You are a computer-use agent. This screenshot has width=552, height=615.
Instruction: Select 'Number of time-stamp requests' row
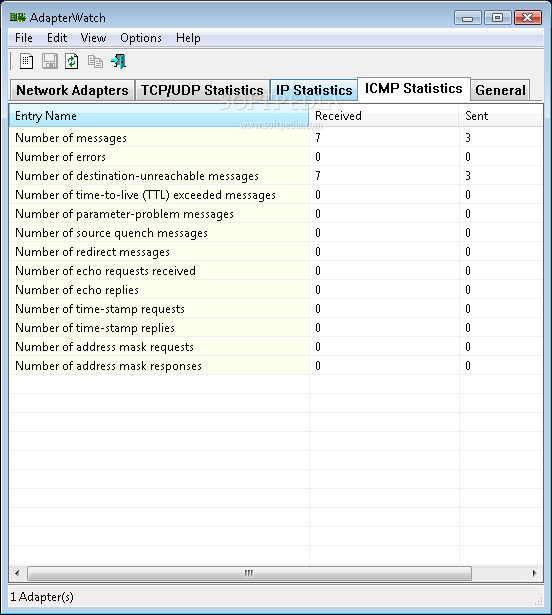point(276,309)
